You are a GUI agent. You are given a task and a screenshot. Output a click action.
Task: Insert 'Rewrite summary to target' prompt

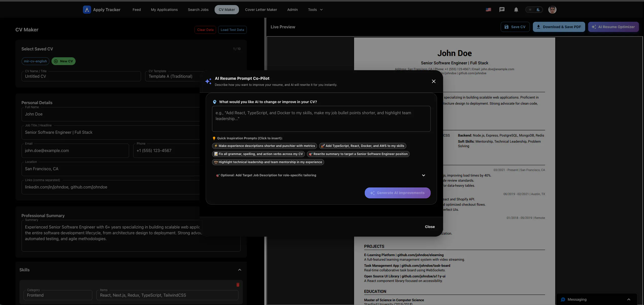pos(358,154)
